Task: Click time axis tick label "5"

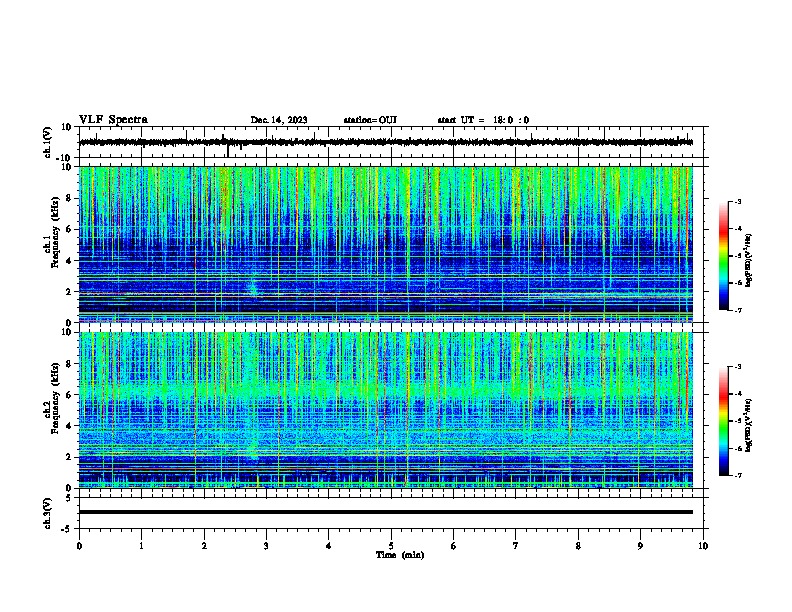Action: coord(391,546)
